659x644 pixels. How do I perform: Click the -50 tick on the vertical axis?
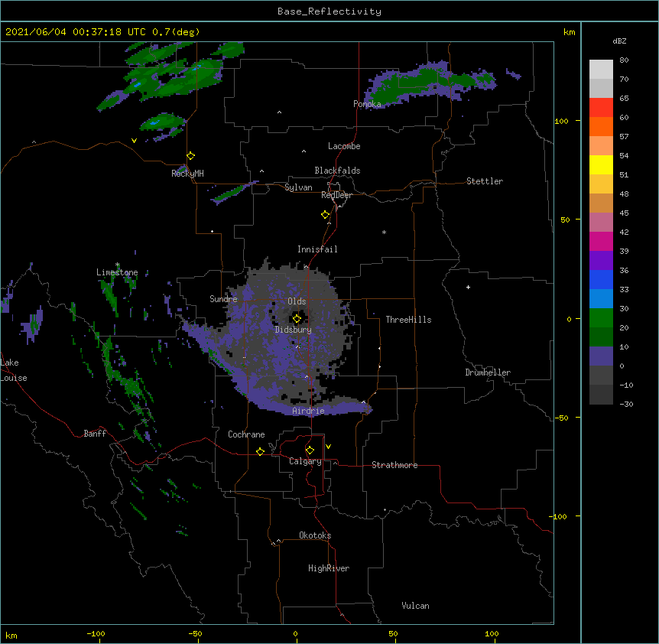point(561,418)
